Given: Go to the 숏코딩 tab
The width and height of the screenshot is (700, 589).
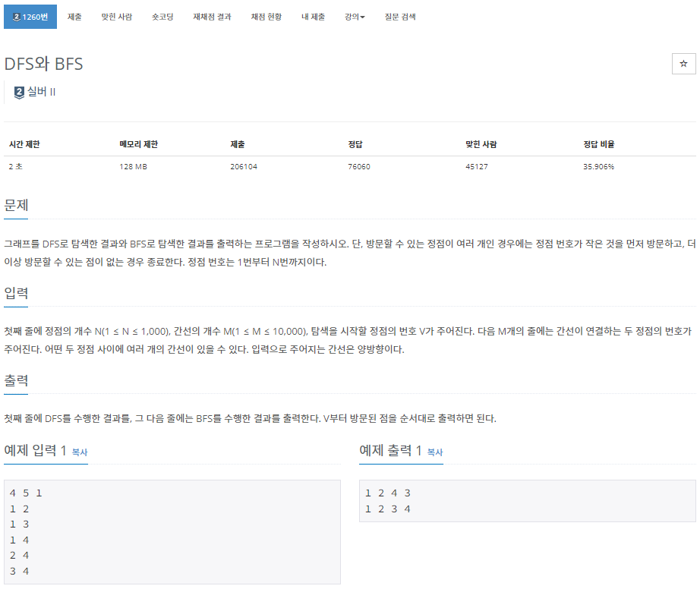Looking at the screenshot, I should tap(162, 17).
